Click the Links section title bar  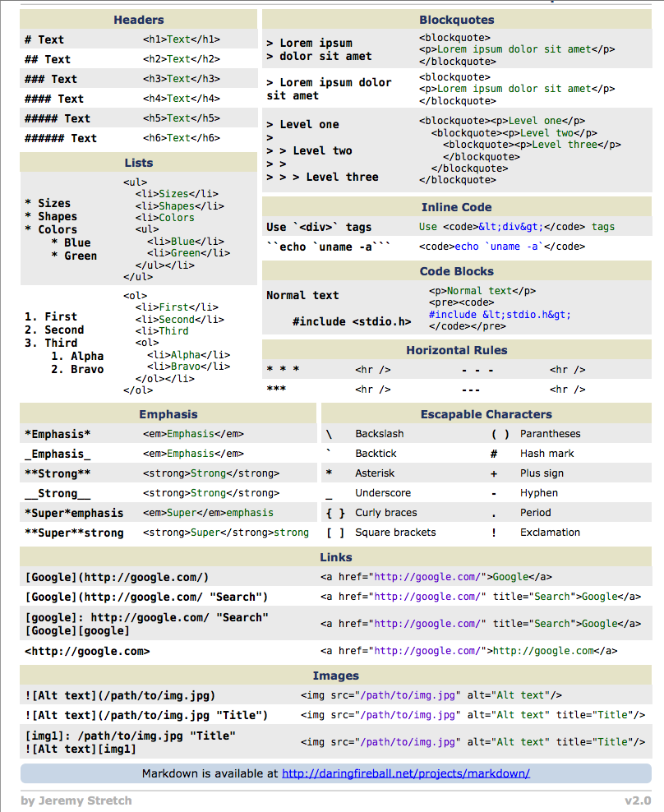click(x=335, y=557)
